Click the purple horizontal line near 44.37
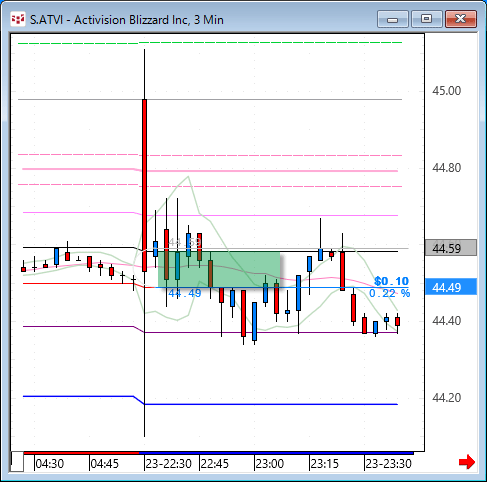487x482 pixels. coord(271,332)
